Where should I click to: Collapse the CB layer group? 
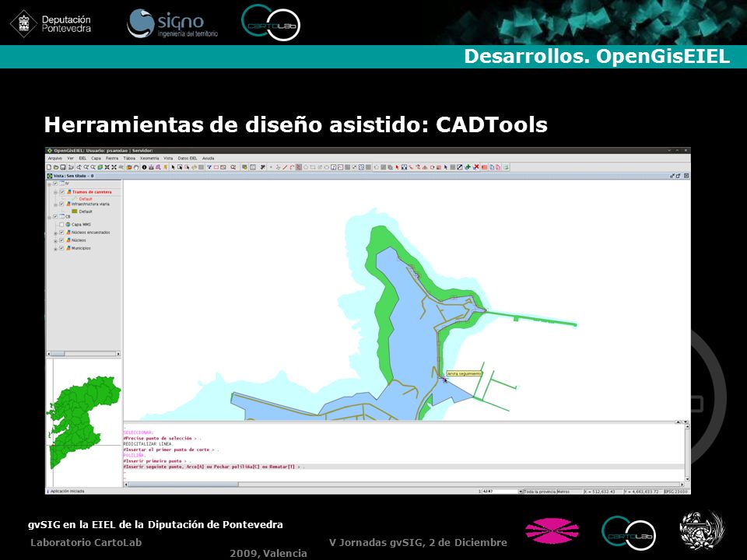click(x=49, y=217)
